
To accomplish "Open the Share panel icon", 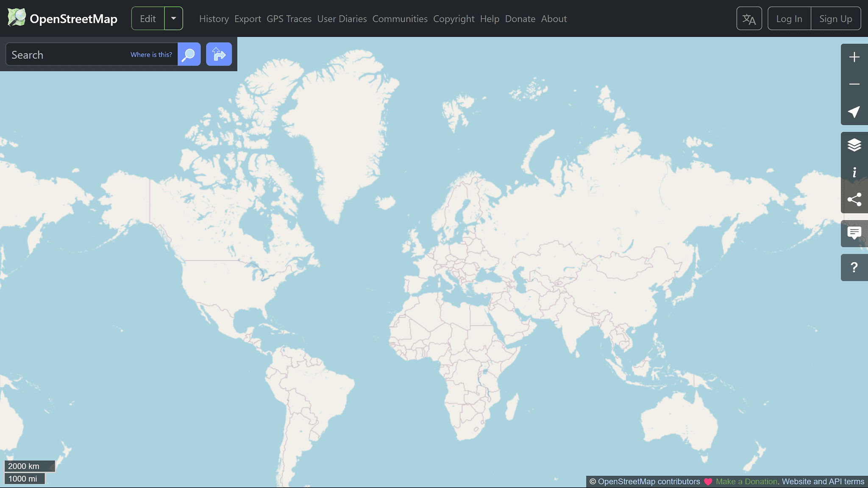I will (854, 199).
